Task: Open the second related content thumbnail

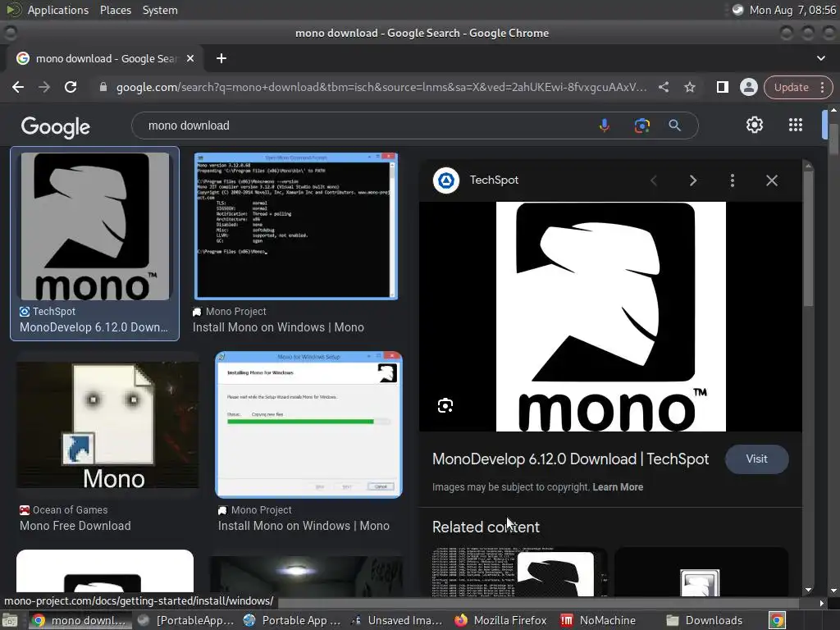Action: click(701, 572)
